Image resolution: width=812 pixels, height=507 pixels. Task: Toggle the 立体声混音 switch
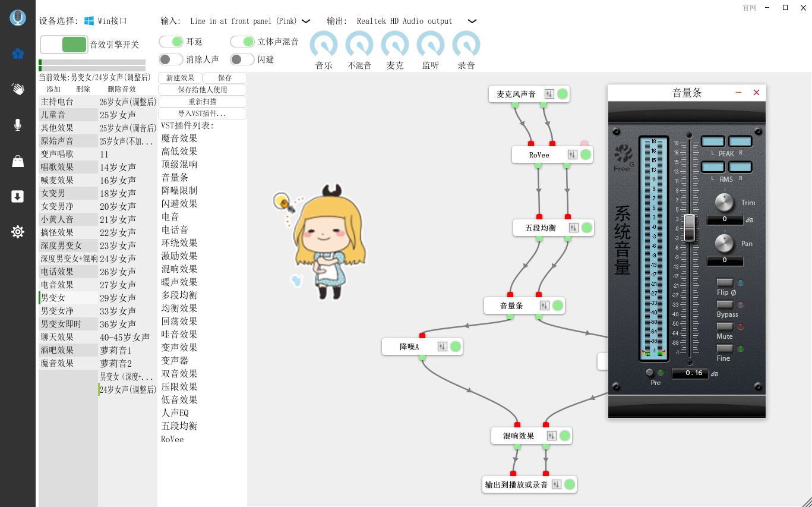click(x=242, y=42)
